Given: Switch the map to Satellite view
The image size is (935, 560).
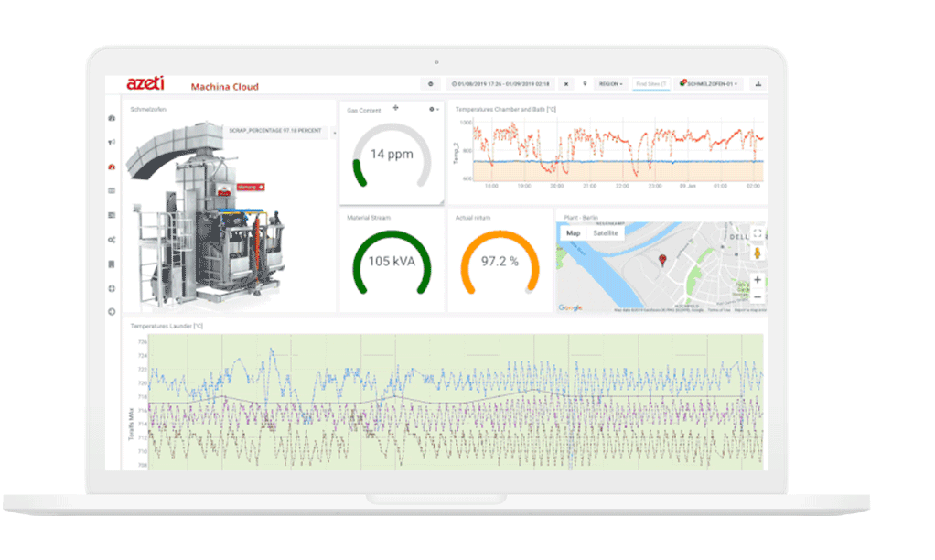Looking at the screenshot, I should click(606, 233).
